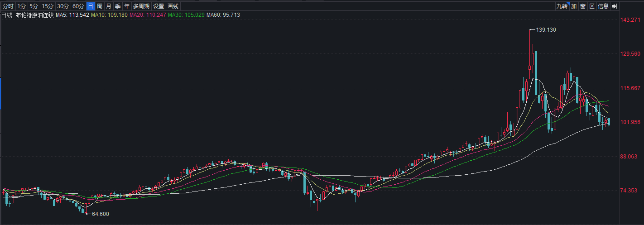Click the 窗 (window) toolbar icon

[583, 6]
